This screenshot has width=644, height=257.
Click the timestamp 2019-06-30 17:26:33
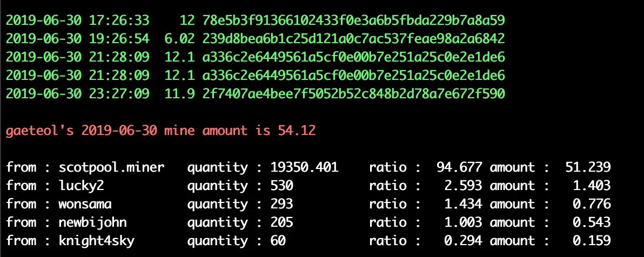tap(78, 19)
